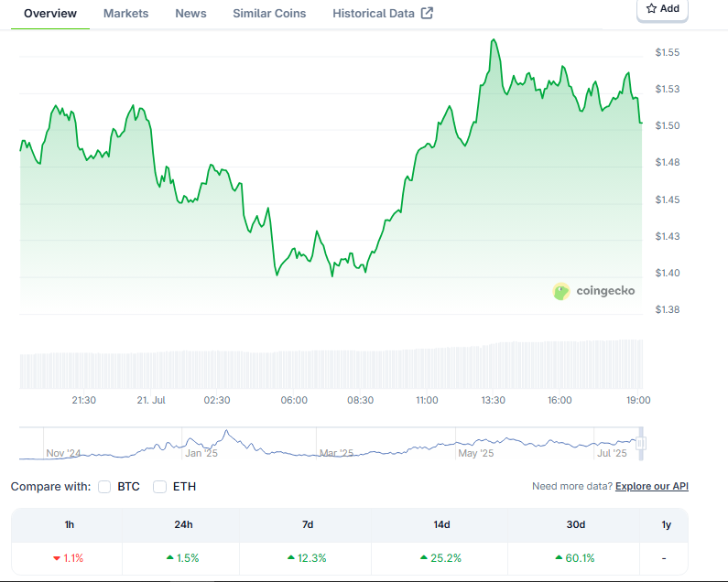Click the 7d column header
The width and height of the screenshot is (728, 582).
(308, 524)
